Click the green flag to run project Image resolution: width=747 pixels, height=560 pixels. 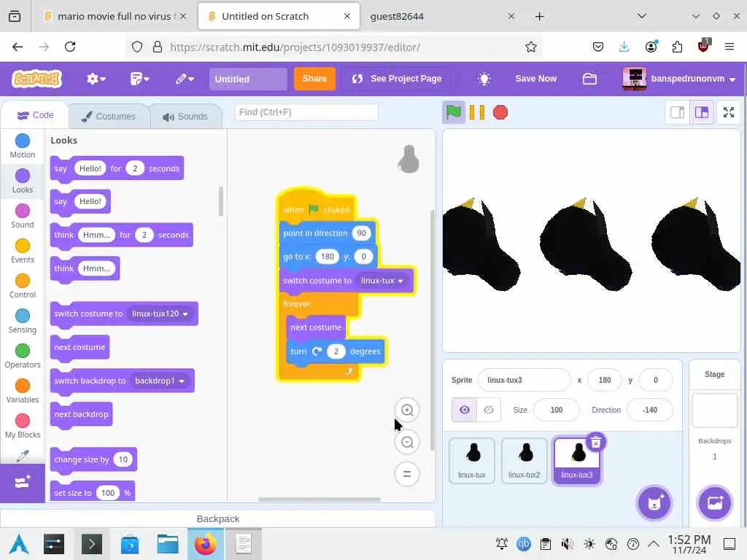453,112
